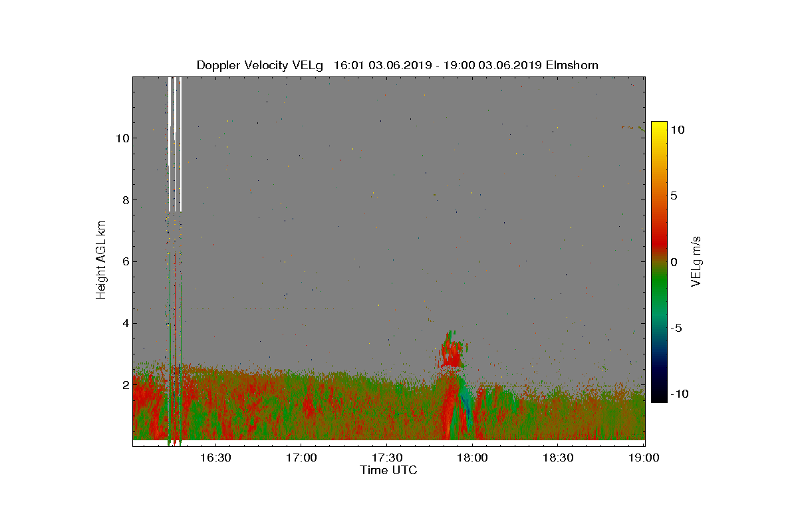Image resolution: width=798 pixels, height=532 pixels.
Task: Click the 18:00 time tick label
Action: (473, 458)
